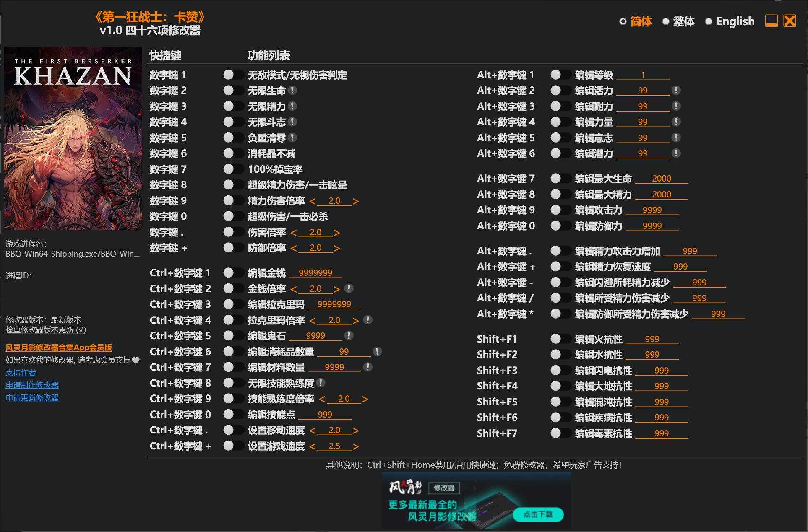Decrease 设置移动速度 with left arrow
The image size is (808, 532).
point(312,431)
